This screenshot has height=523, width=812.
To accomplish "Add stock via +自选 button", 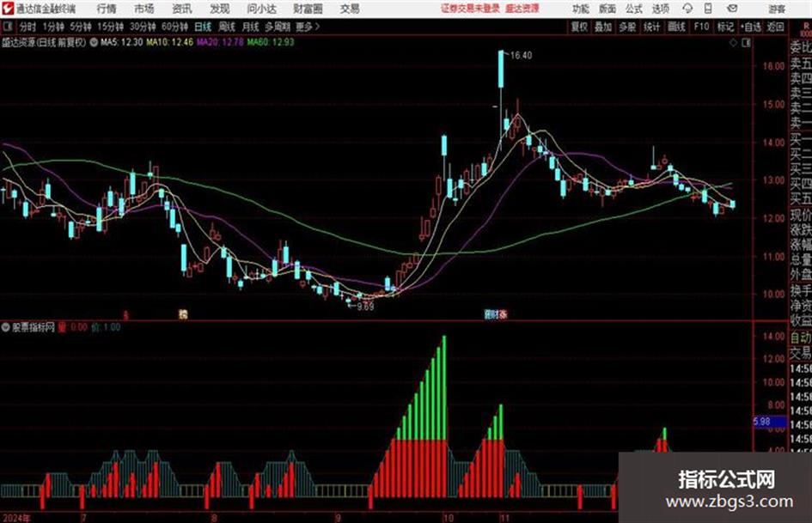I will point(750,27).
